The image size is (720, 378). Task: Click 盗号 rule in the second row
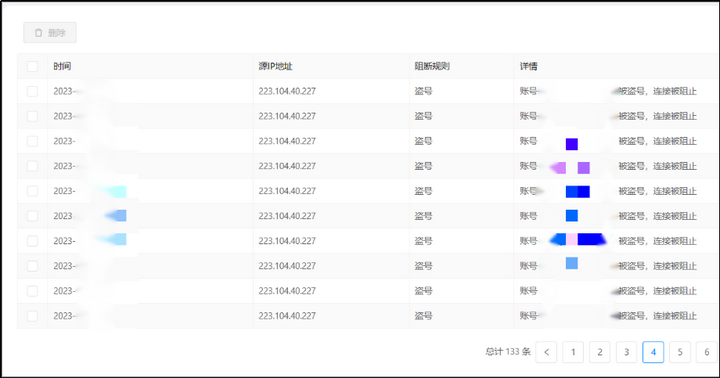(423, 116)
